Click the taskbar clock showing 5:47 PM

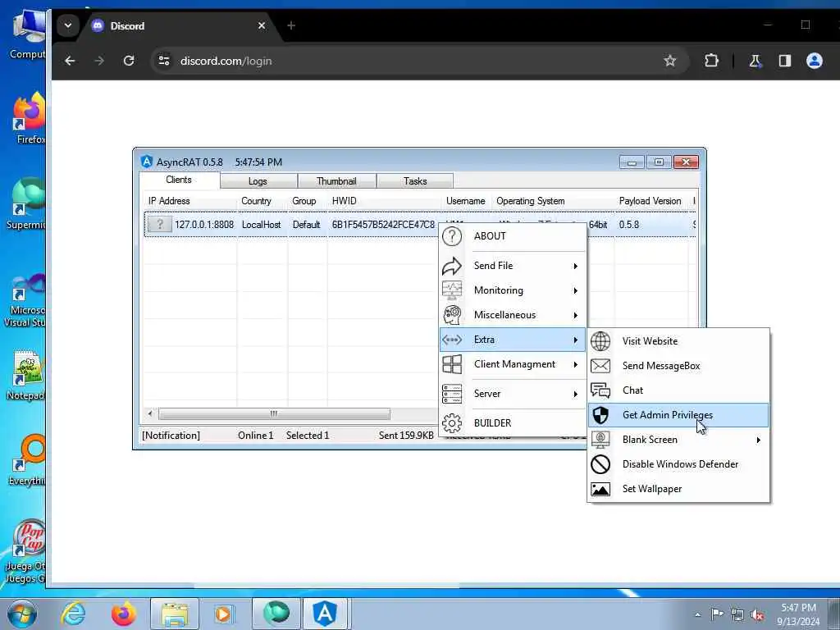click(798, 614)
